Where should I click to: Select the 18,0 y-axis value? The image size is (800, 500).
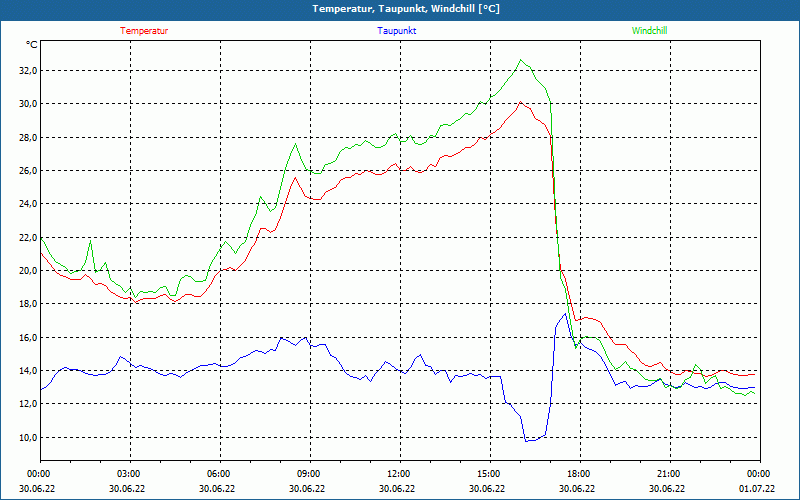[28, 304]
